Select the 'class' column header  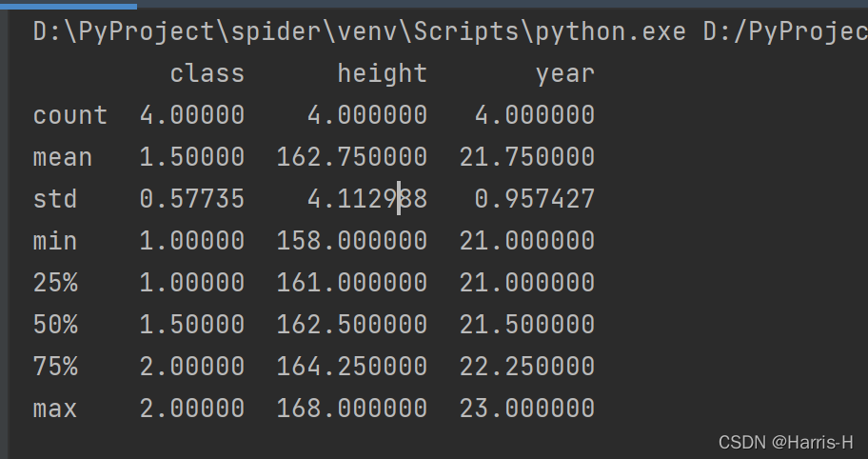pos(207,73)
